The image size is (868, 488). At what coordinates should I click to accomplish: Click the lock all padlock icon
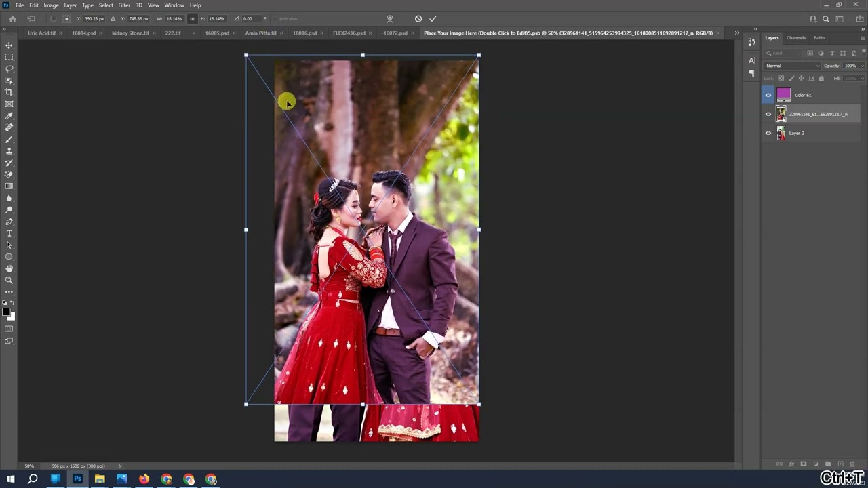coord(821,79)
